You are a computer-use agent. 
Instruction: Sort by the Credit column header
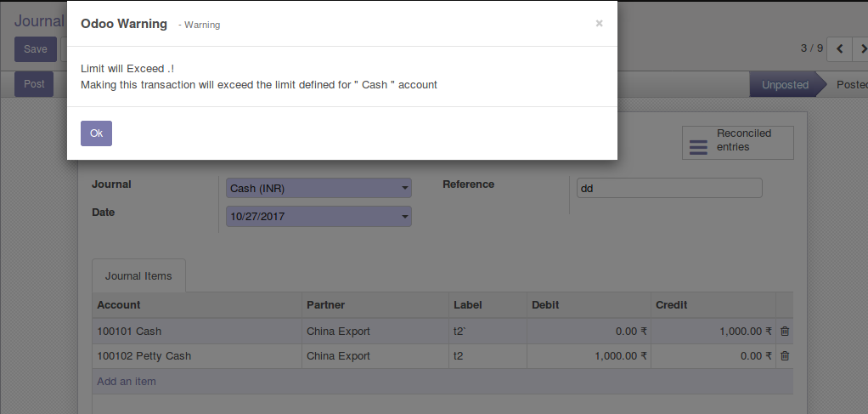pos(671,305)
